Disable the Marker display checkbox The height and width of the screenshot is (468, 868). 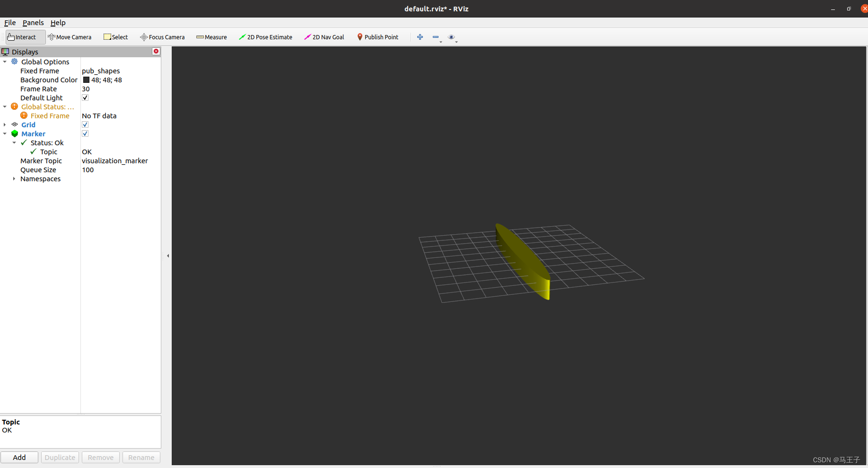(x=85, y=133)
